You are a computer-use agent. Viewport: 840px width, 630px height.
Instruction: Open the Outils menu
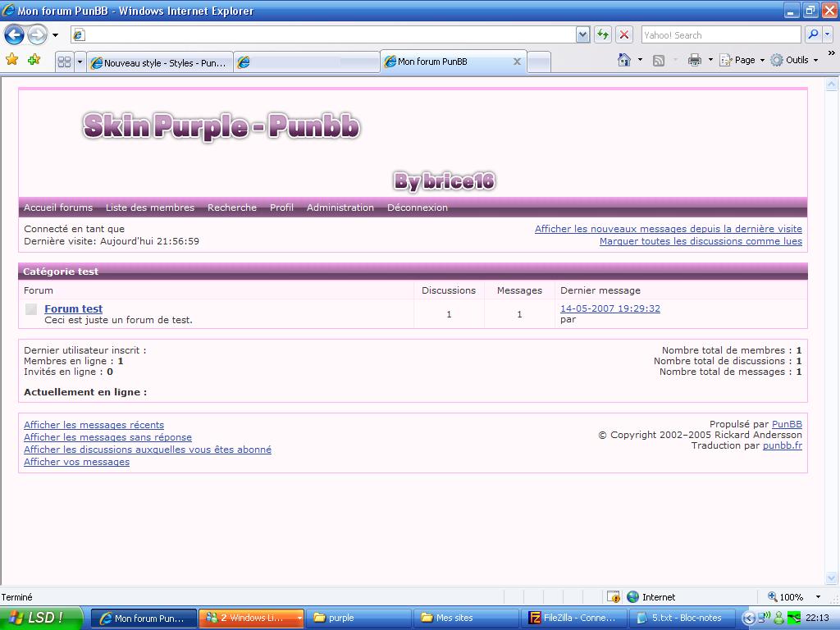(x=794, y=60)
